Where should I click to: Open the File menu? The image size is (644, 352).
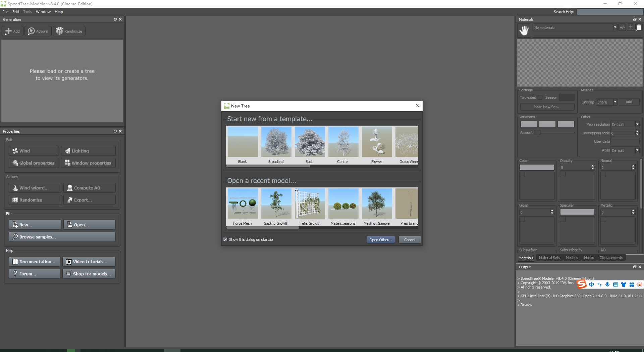5,12
